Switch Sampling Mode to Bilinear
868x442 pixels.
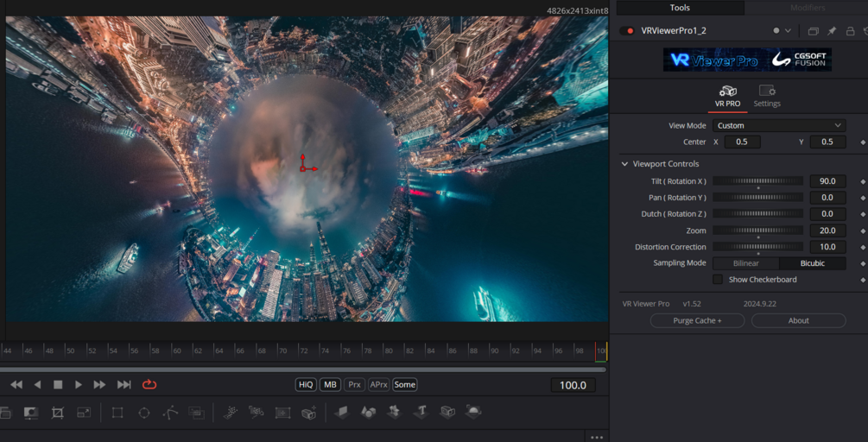click(x=745, y=263)
